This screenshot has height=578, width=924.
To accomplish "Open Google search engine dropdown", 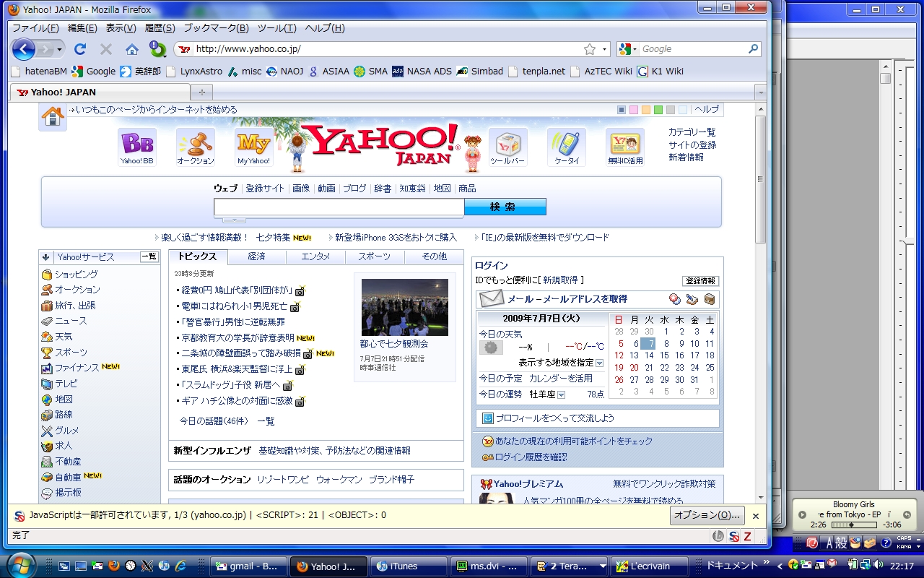I will (x=635, y=49).
